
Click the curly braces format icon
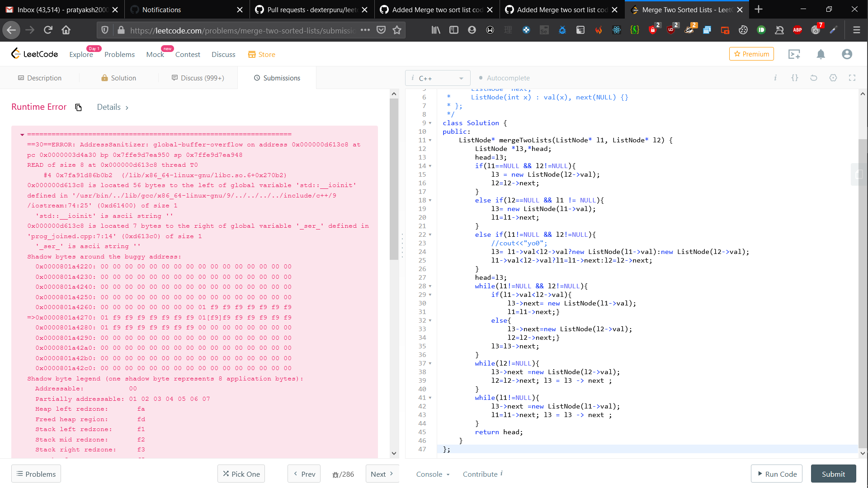click(794, 78)
